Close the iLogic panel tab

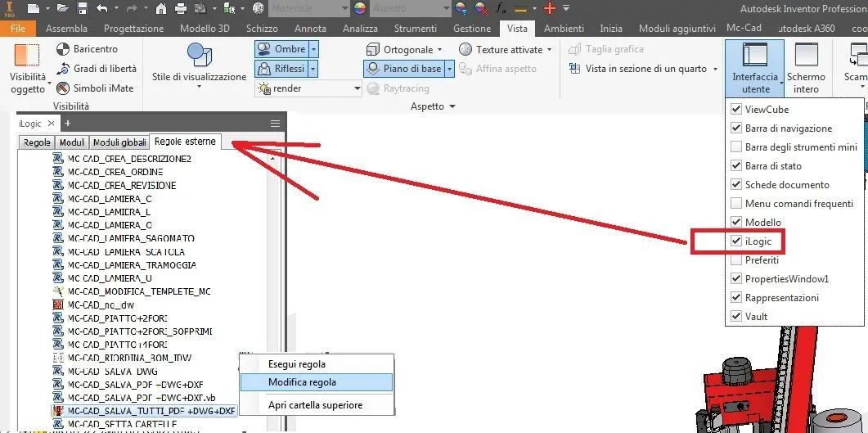tap(51, 123)
